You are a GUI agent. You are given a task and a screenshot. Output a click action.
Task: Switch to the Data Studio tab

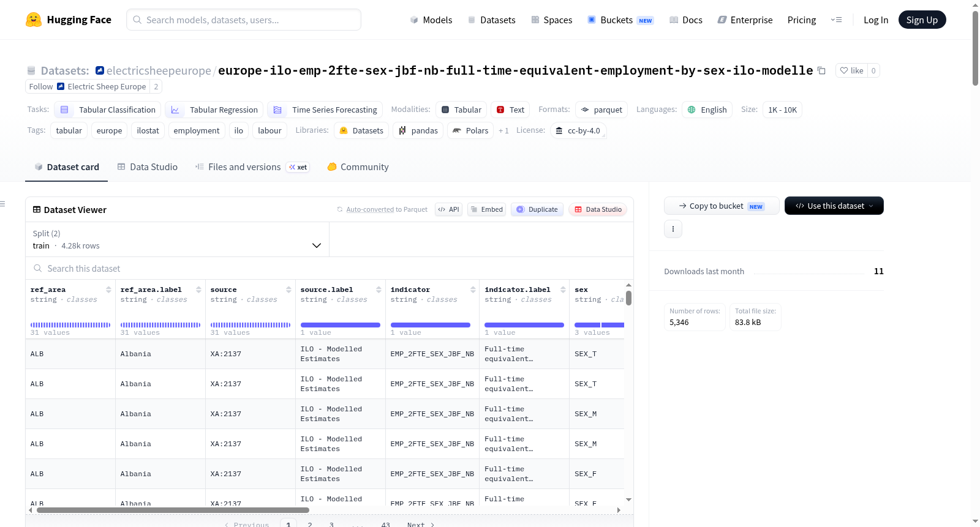click(x=148, y=167)
